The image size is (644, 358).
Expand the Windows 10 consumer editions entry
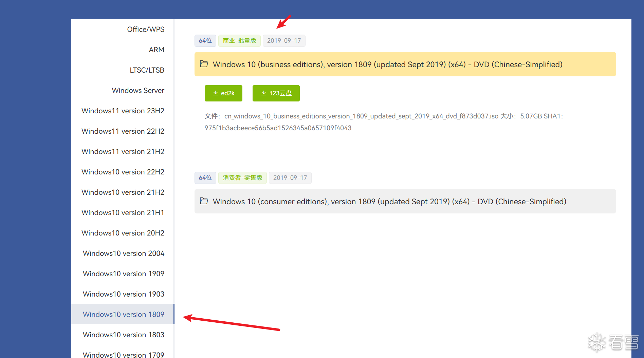coord(389,202)
